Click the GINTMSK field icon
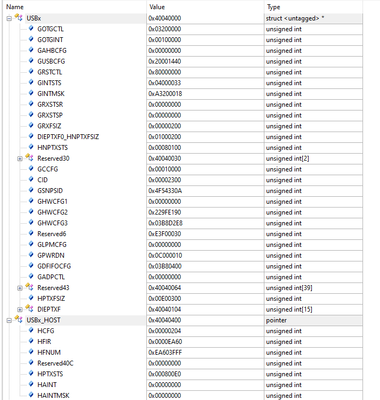 (31, 93)
